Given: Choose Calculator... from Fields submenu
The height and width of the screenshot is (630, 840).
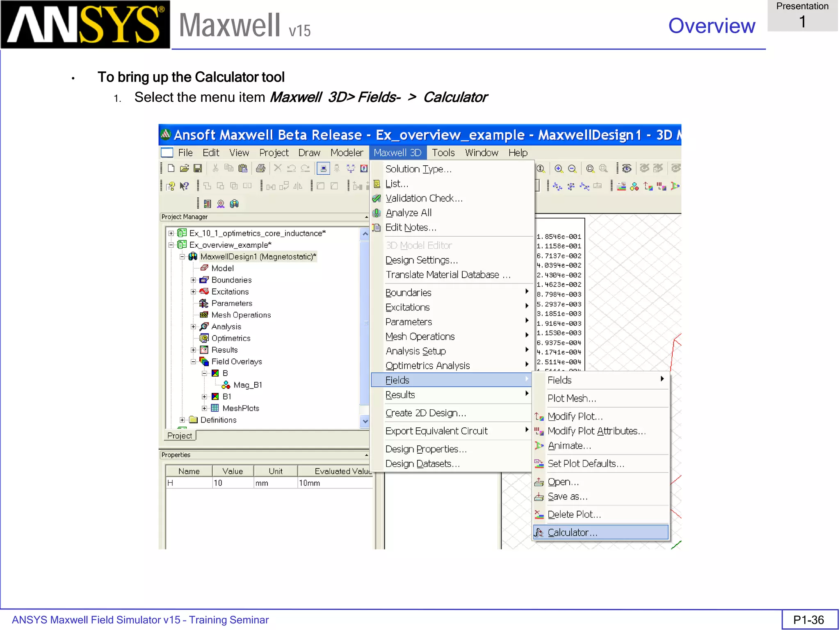Looking at the screenshot, I should pyautogui.click(x=601, y=532).
